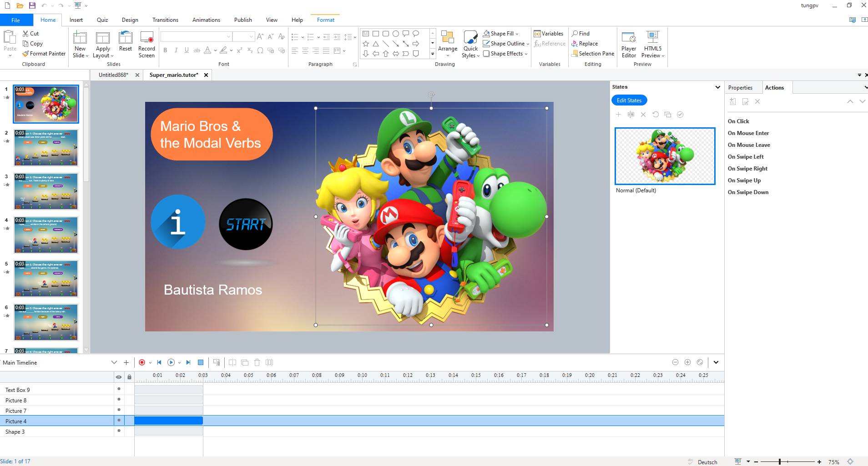Open the Main Timeline dropdown
Viewport: 868px width, 466px height.
click(x=114, y=362)
